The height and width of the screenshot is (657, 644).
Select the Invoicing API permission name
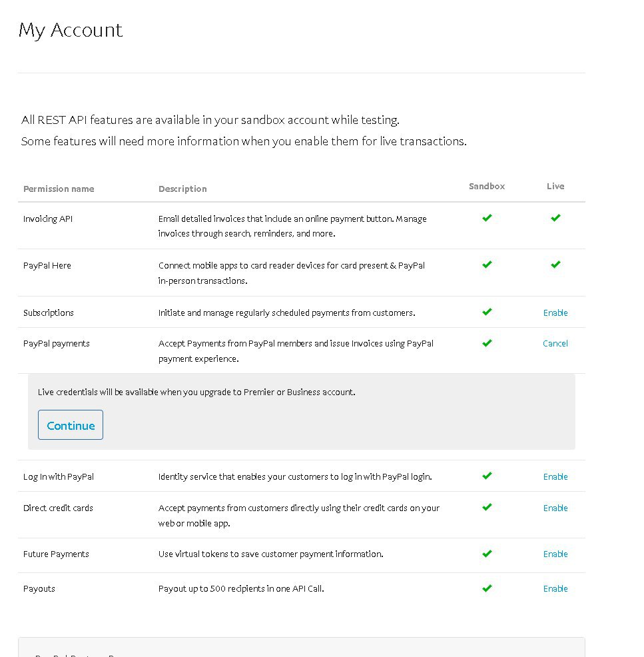pyautogui.click(x=48, y=219)
